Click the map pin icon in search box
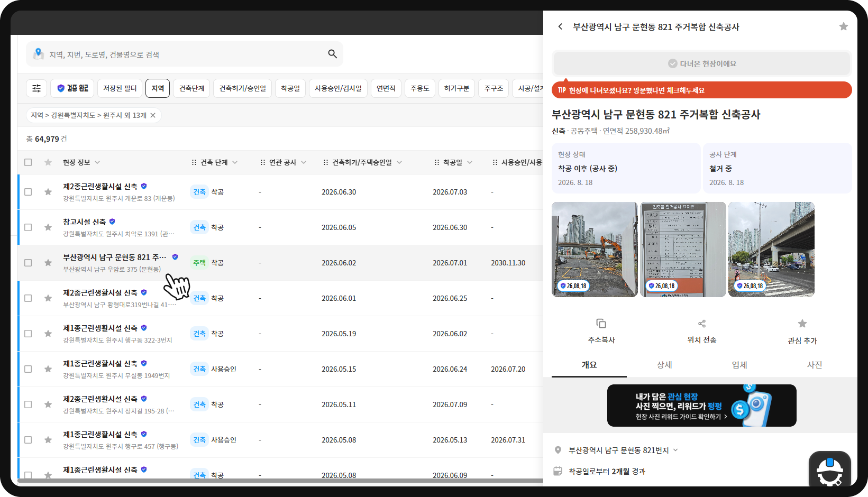868x497 pixels. [38, 54]
